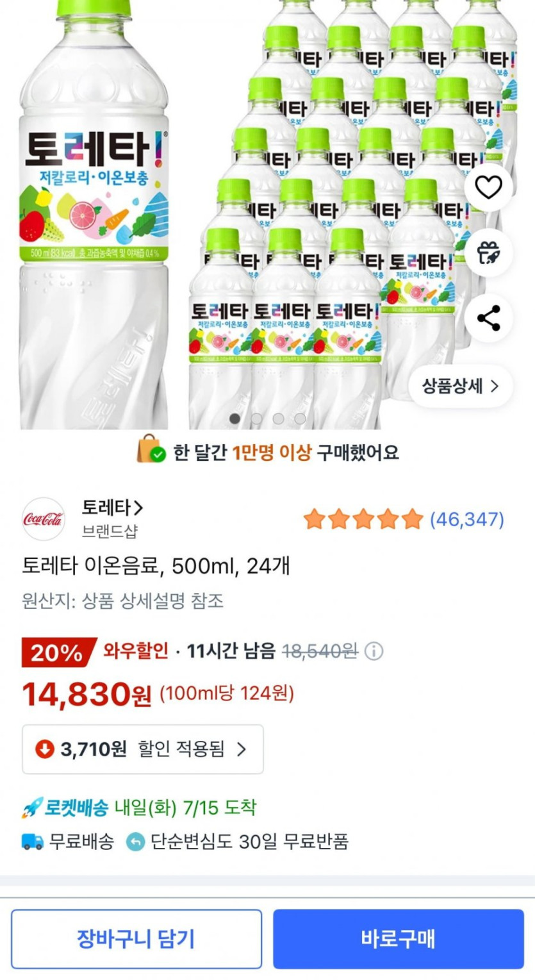Tap the free return arrow icon
This screenshot has width=535, height=980.
136,842
